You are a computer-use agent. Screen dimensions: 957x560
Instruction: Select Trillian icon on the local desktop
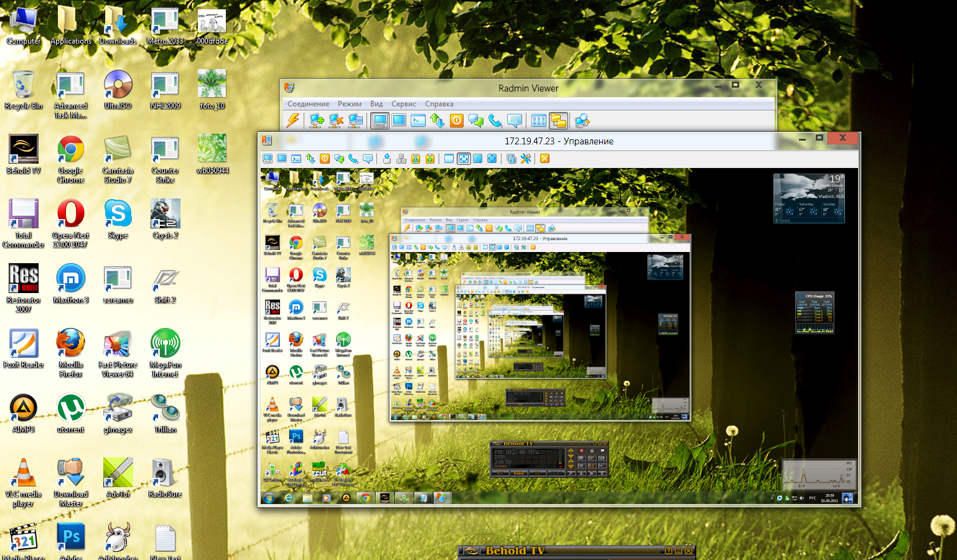point(165,414)
